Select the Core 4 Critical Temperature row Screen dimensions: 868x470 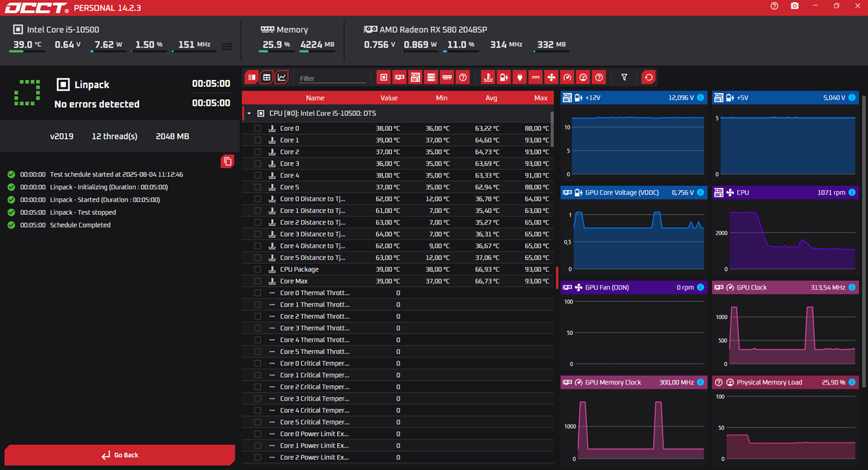397,410
